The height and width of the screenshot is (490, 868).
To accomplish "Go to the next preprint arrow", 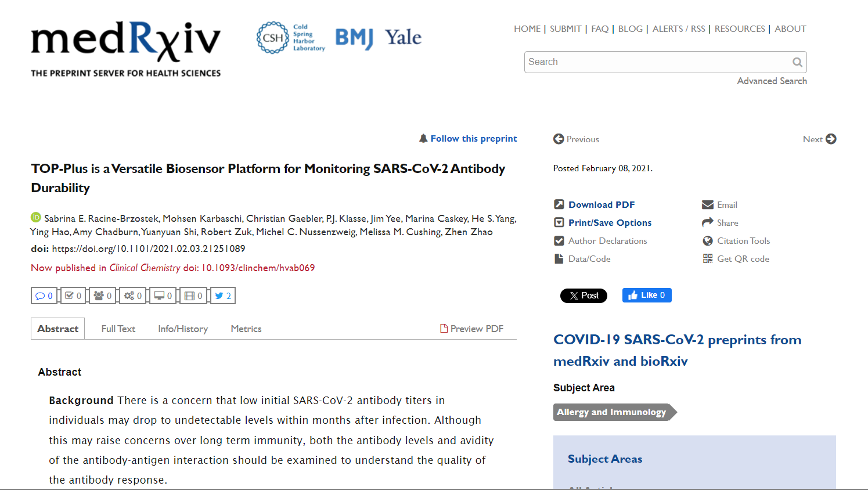I will [831, 139].
